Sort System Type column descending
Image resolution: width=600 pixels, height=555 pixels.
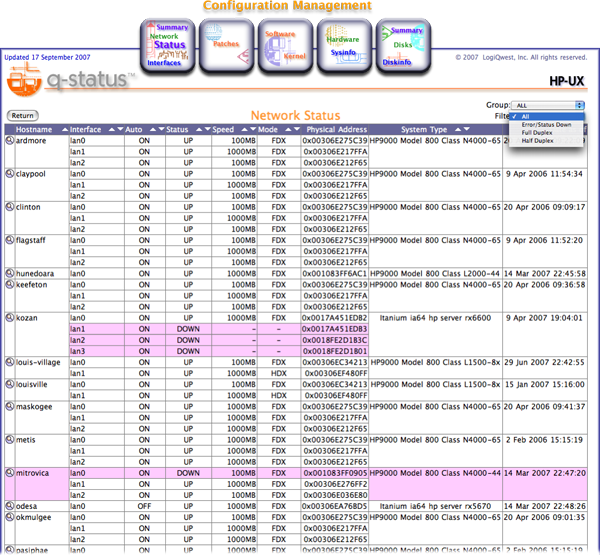(x=466, y=129)
